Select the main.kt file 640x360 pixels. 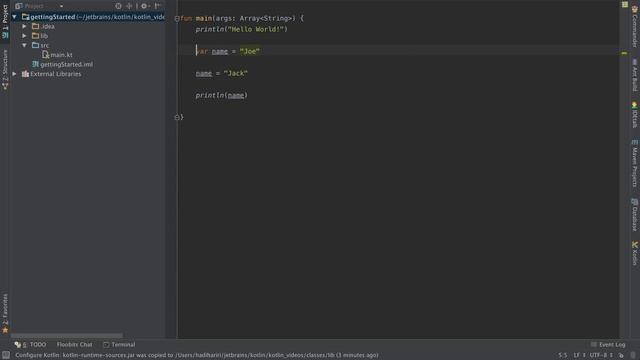(57, 55)
